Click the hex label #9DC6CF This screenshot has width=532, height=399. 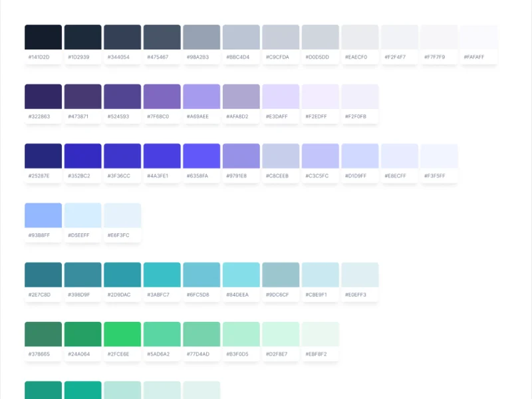click(277, 295)
